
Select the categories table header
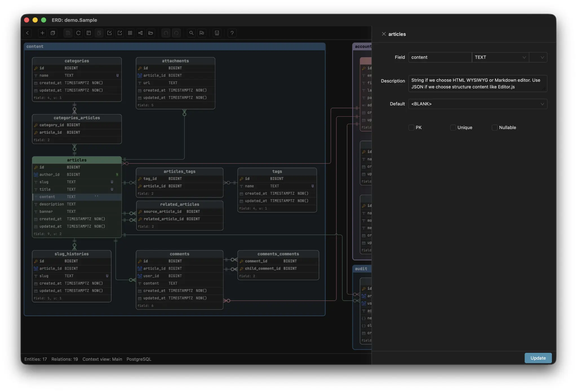pos(77,61)
